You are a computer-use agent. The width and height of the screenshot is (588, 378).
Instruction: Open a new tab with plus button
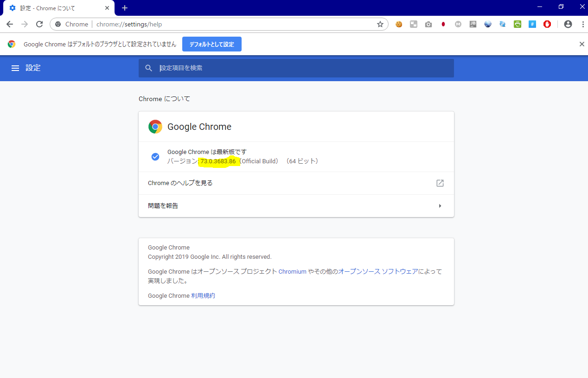pyautogui.click(x=125, y=8)
